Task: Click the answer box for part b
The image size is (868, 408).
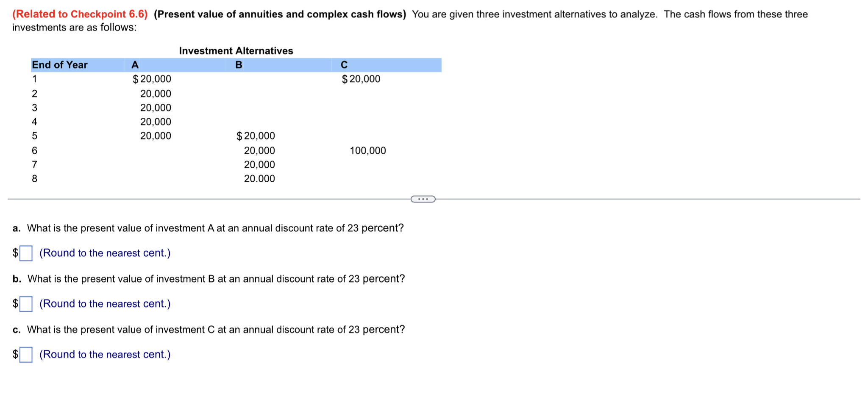Action: pyautogui.click(x=26, y=304)
